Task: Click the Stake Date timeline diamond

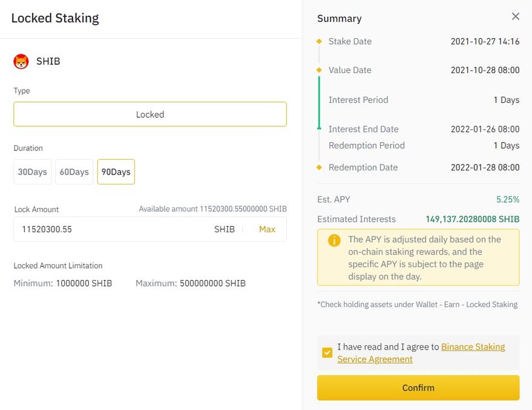Action: 319,42
